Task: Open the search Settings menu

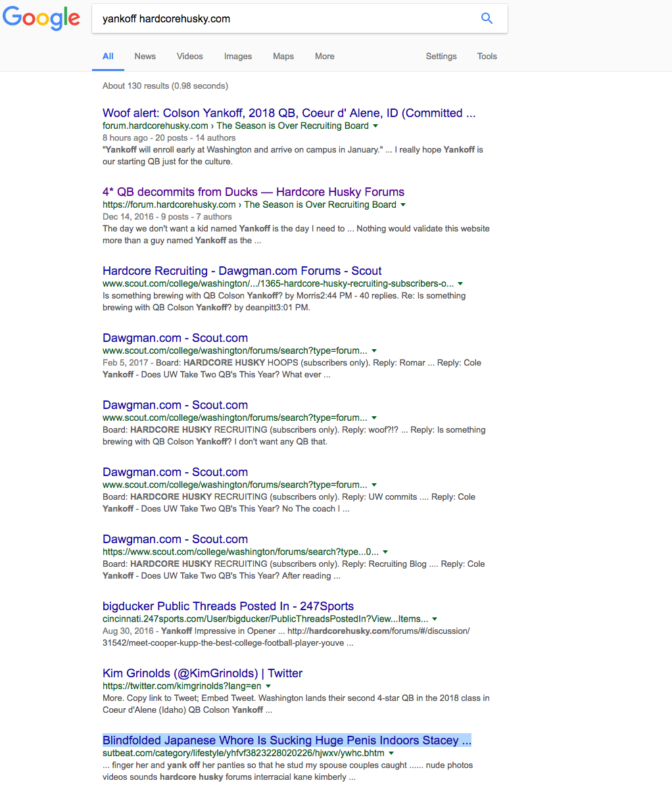Action: (x=441, y=57)
